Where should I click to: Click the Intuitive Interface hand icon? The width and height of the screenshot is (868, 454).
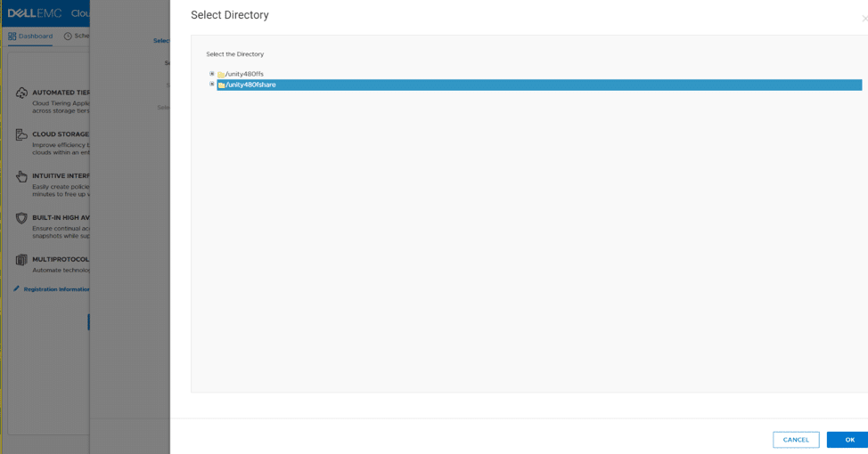(21, 176)
